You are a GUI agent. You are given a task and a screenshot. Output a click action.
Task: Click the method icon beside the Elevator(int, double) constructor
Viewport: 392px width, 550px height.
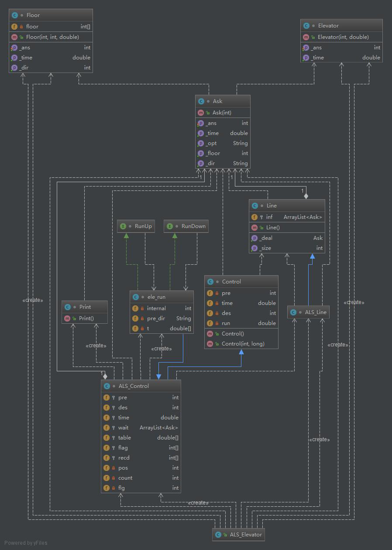click(306, 37)
